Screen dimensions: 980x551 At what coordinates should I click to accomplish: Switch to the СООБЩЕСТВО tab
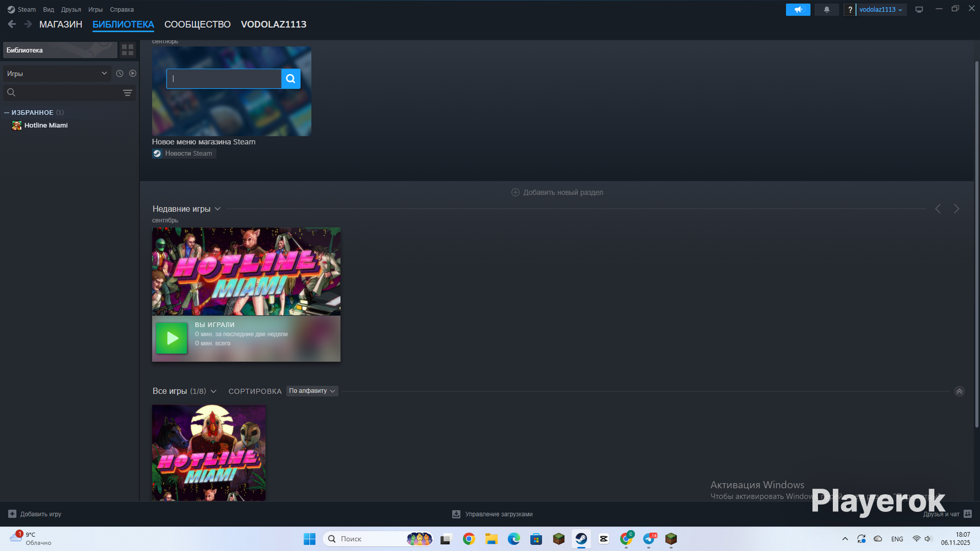[x=197, y=24]
